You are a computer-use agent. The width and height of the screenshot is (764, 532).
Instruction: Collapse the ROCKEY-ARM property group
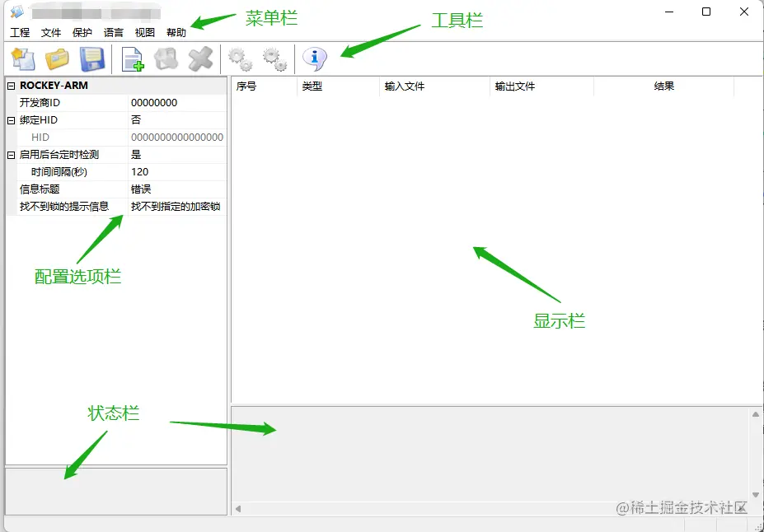tap(12, 86)
